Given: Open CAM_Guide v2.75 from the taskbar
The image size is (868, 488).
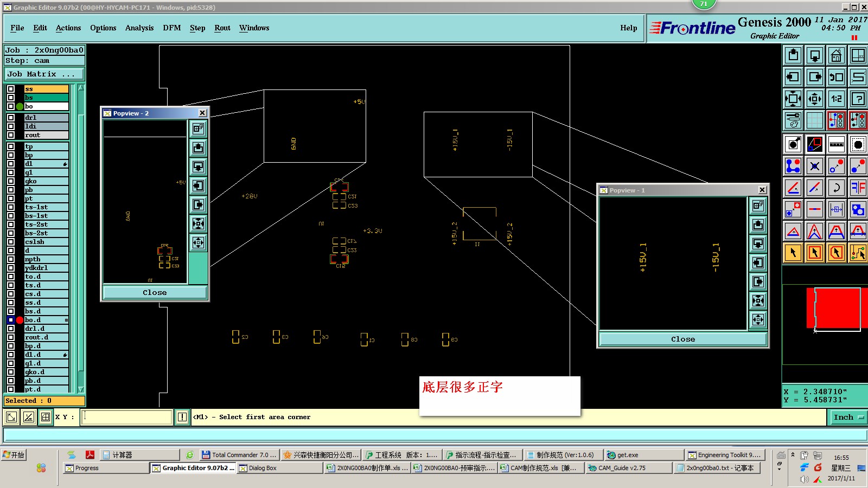Looking at the screenshot, I should (629, 468).
